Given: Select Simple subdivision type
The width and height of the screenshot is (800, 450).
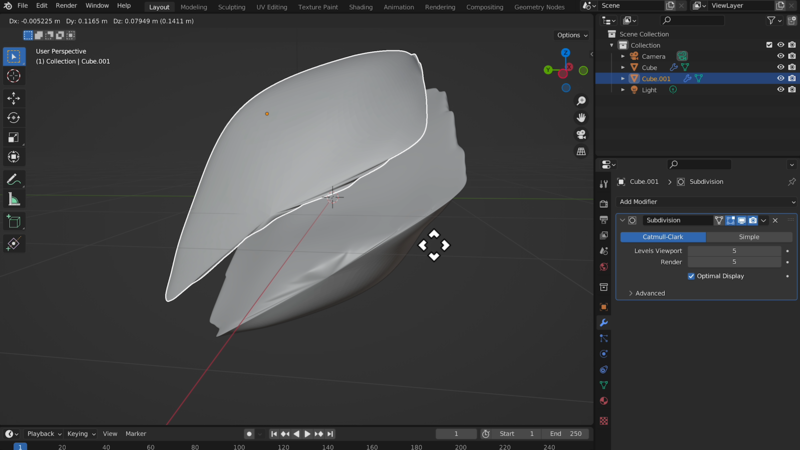Looking at the screenshot, I should 749,237.
